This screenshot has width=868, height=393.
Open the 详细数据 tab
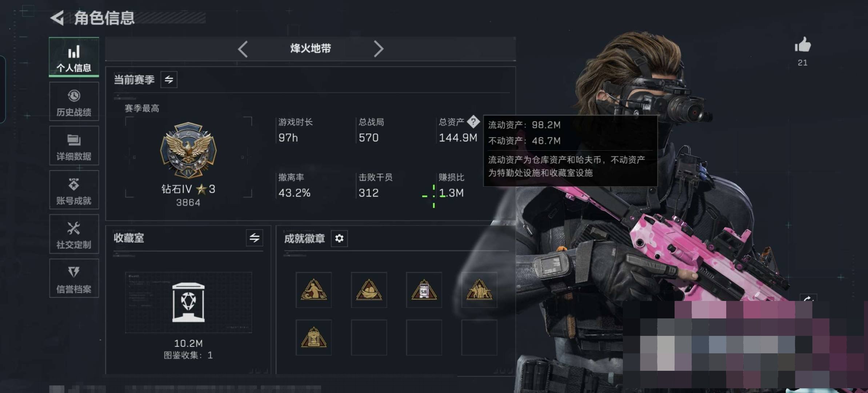(x=74, y=146)
